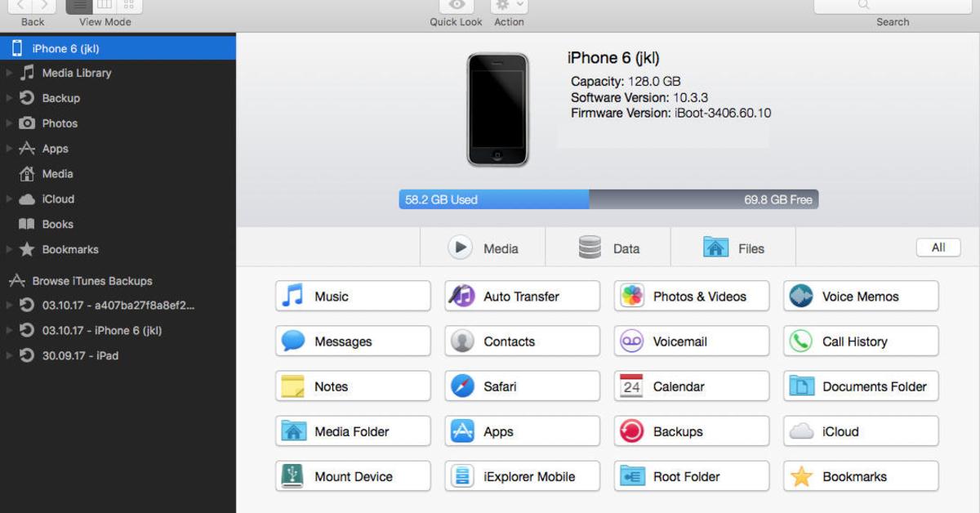Click the Root Folder icon
Screen dimensions: 980x513
(631, 476)
